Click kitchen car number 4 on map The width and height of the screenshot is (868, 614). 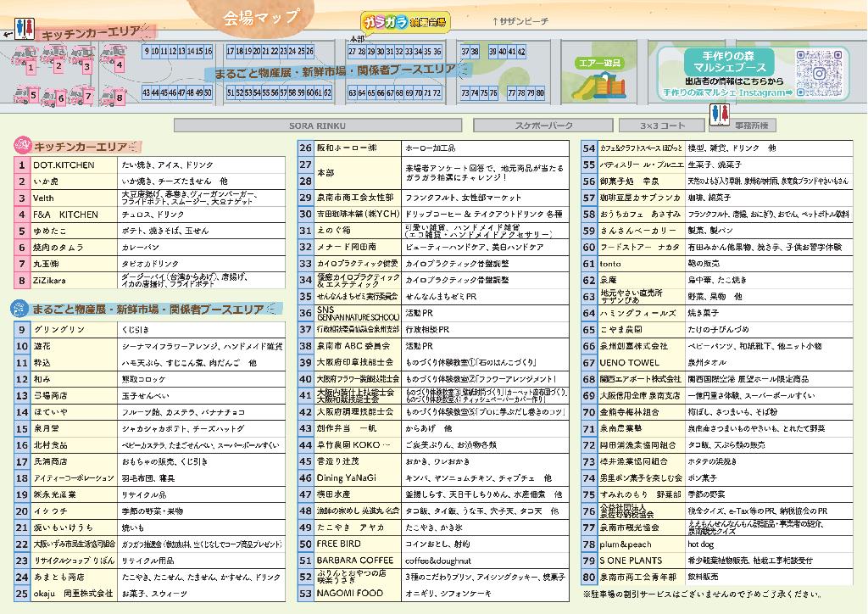tap(120, 64)
